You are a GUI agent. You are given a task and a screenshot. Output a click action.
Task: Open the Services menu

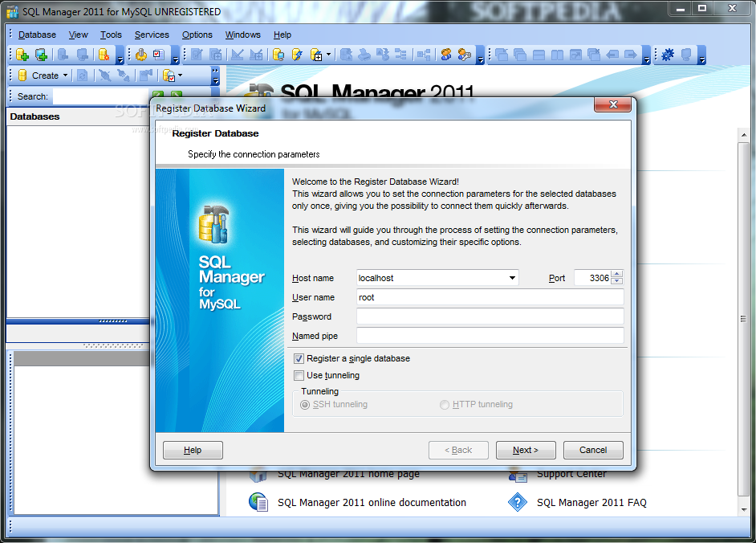tap(152, 35)
